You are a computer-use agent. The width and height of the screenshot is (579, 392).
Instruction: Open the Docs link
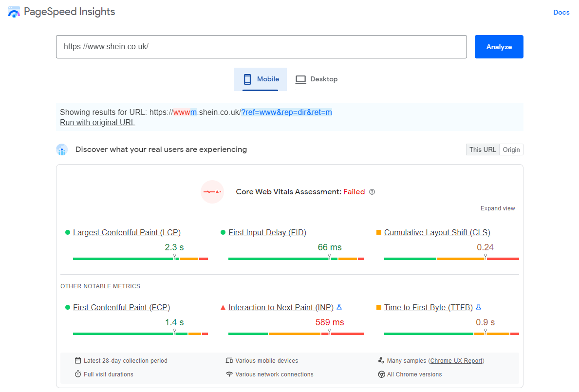[561, 13]
